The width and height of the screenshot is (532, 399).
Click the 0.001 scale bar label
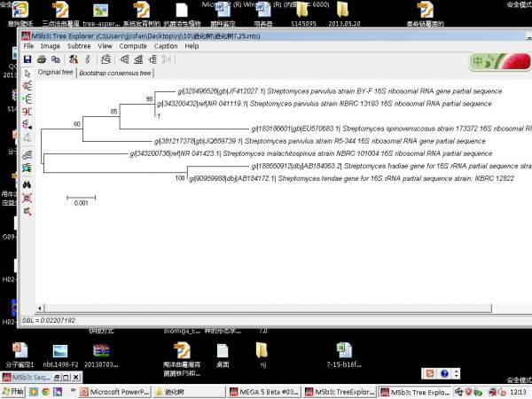coord(81,203)
